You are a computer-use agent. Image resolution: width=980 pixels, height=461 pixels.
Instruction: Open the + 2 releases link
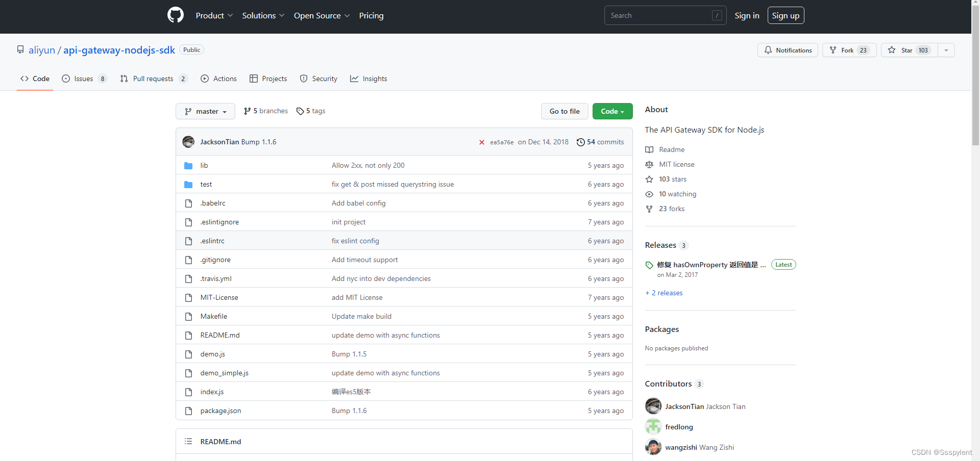coord(664,293)
